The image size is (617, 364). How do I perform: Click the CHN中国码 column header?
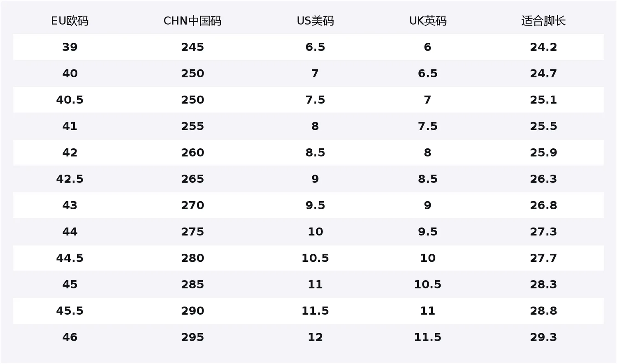(193, 21)
